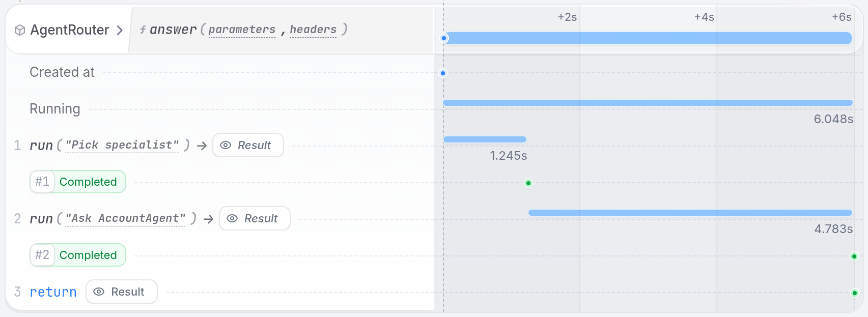Click the #1 badge on the first step

coord(42,182)
